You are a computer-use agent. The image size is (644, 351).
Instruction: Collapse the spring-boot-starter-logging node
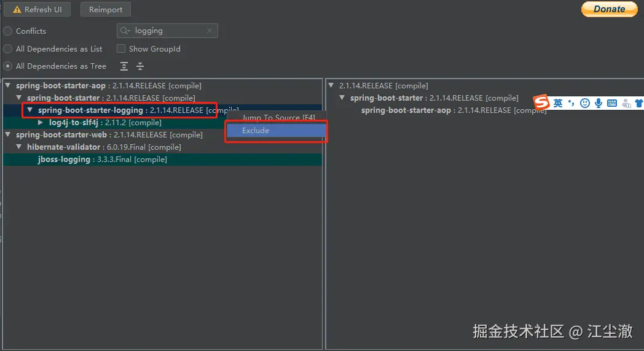coord(30,110)
